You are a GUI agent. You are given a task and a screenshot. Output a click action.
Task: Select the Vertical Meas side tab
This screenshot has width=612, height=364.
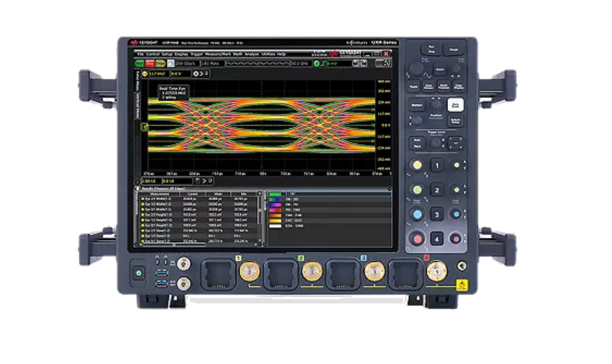tap(137, 105)
